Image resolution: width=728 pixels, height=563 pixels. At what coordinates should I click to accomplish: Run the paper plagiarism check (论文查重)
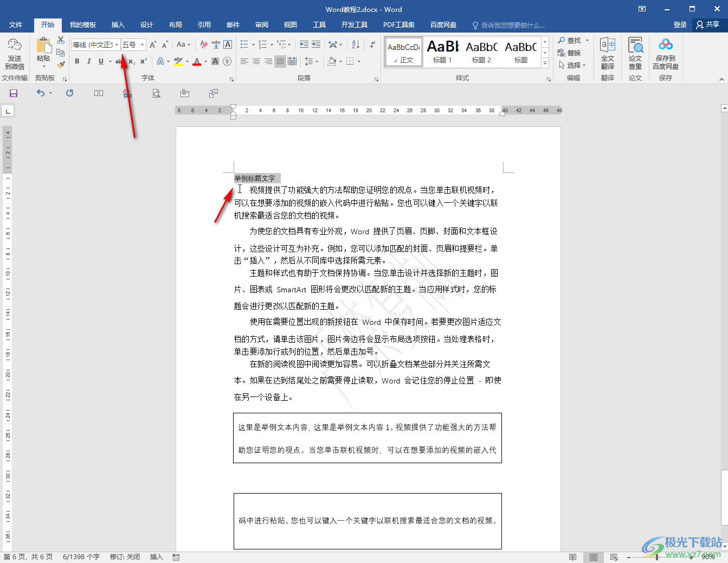[635, 53]
